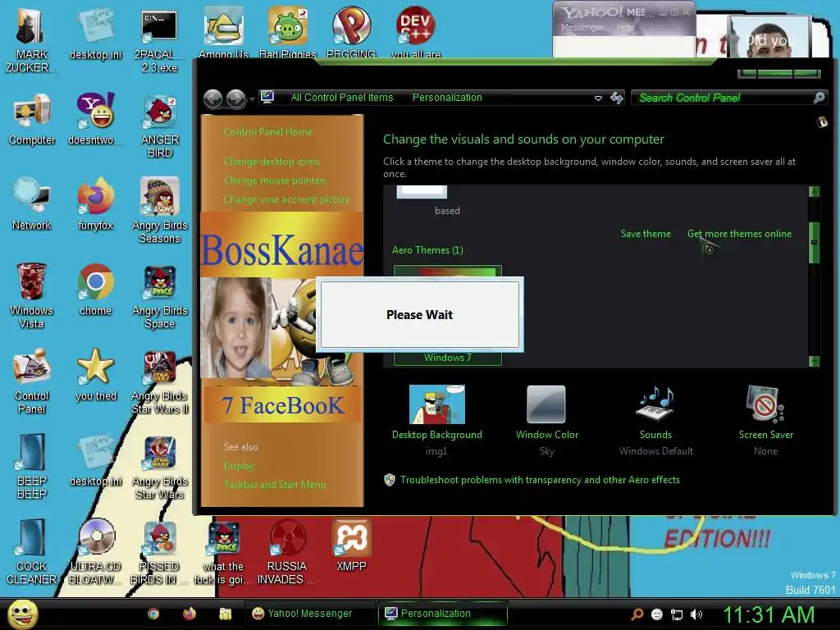This screenshot has width=840, height=630.
Task: Launch the Bad Piggies desktop shortcut
Action: coord(288,33)
